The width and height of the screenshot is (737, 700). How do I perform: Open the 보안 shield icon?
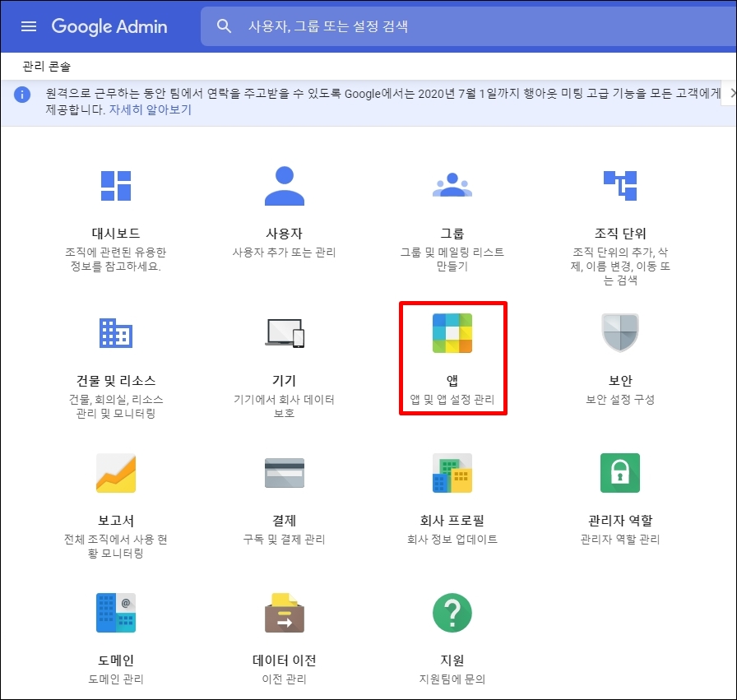click(620, 333)
